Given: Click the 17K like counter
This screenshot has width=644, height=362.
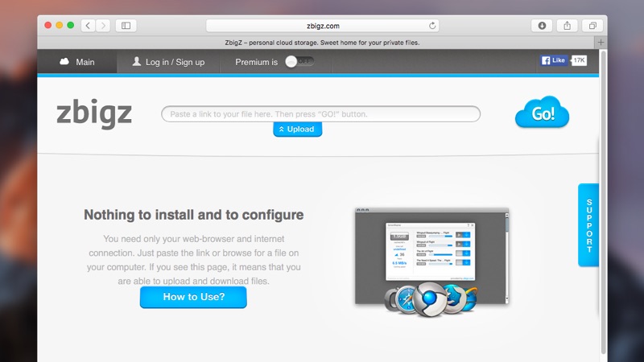Looking at the screenshot, I should 579,60.
